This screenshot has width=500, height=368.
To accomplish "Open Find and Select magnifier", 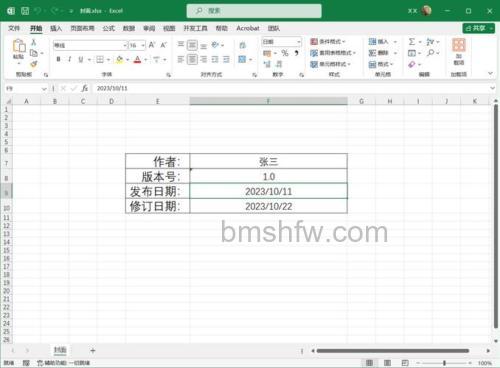I will [x=430, y=53].
